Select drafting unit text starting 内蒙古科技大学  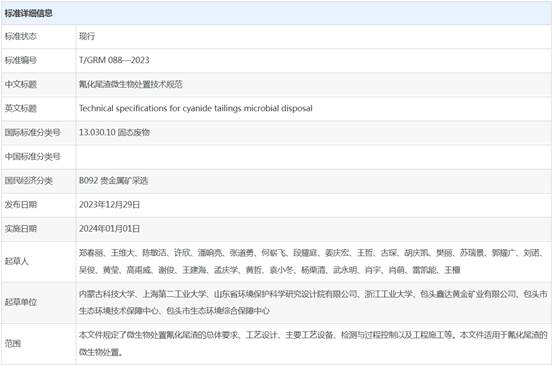pos(313,302)
